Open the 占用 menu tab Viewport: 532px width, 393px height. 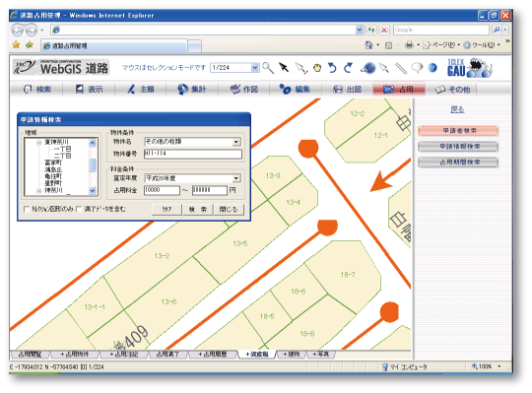click(399, 90)
